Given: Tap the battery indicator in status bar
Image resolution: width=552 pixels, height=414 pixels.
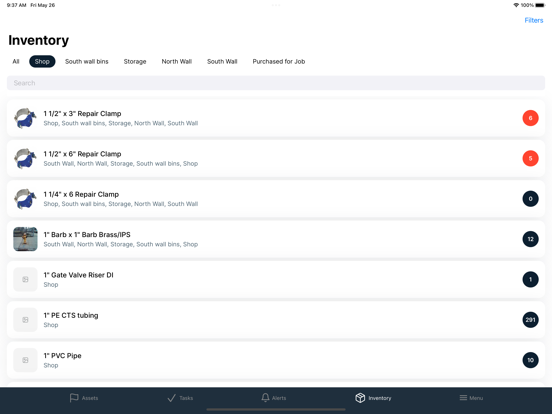Looking at the screenshot, I should tap(540, 5).
